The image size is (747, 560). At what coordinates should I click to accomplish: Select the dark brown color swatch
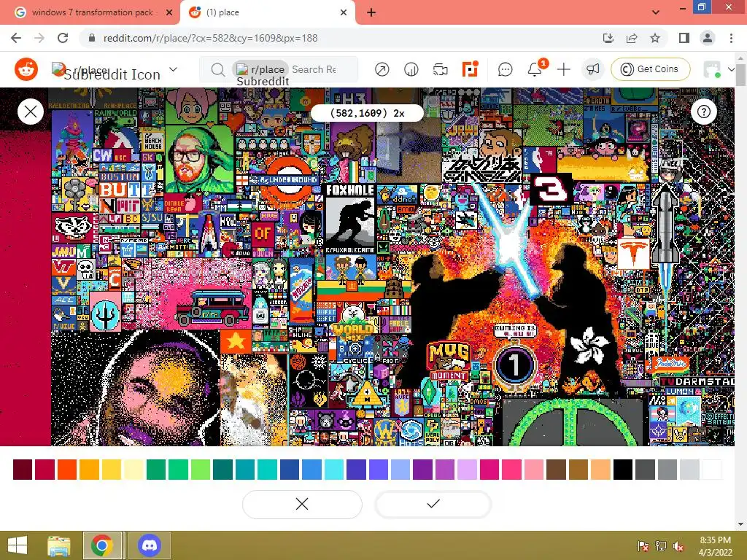pyautogui.click(x=556, y=470)
